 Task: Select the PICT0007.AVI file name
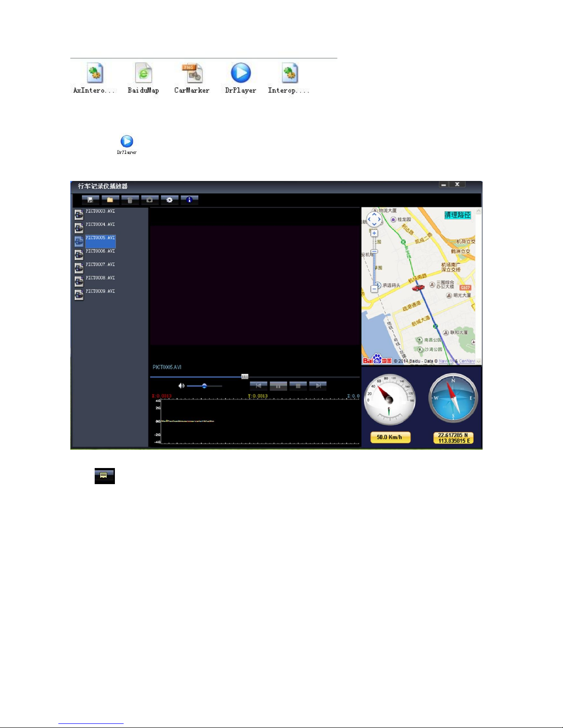click(100, 265)
